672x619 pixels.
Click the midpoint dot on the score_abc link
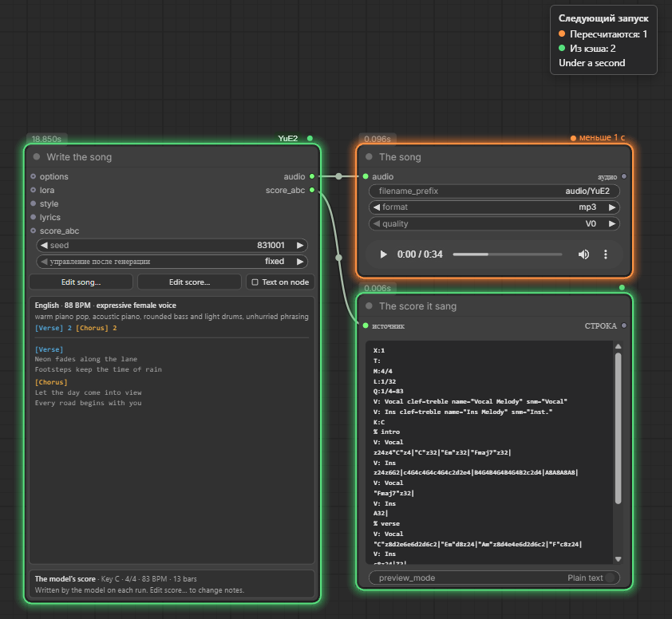338,258
